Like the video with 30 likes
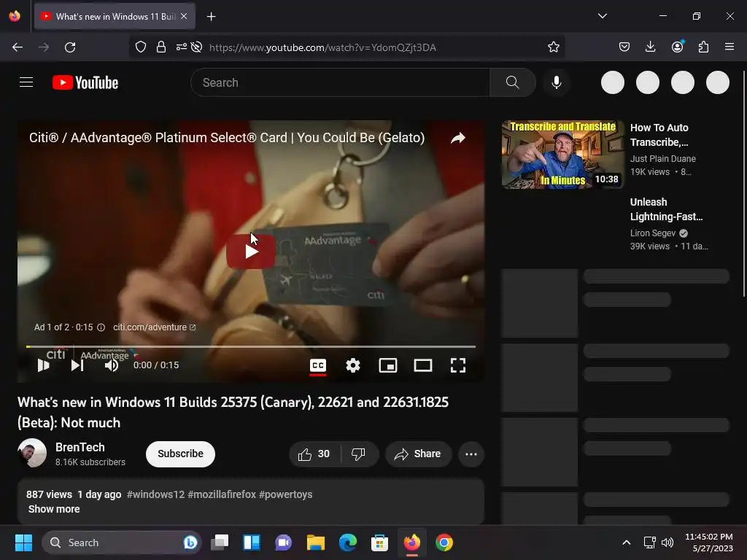 314,454
